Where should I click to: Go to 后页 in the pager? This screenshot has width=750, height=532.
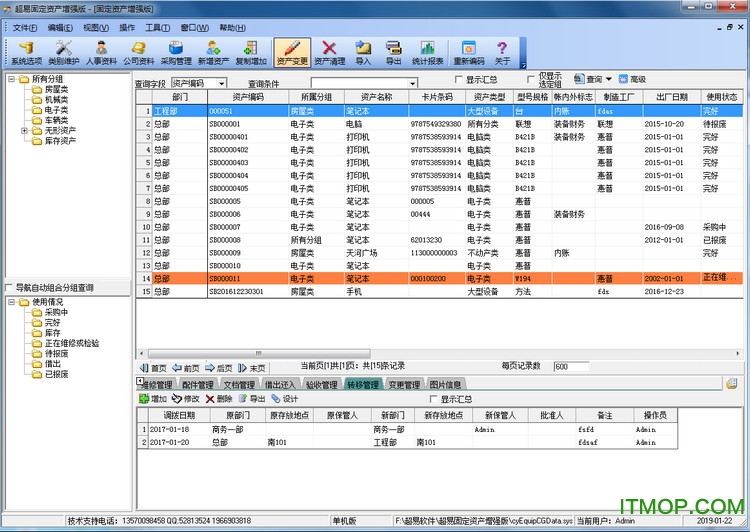tap(218, 368)
